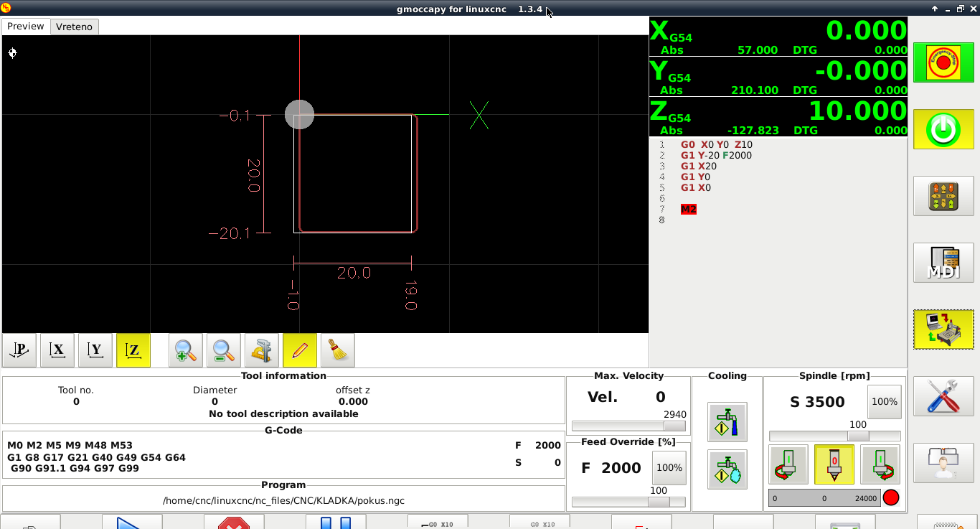Toggle dimensions display with the caliper icon

(x=262, y=350)
